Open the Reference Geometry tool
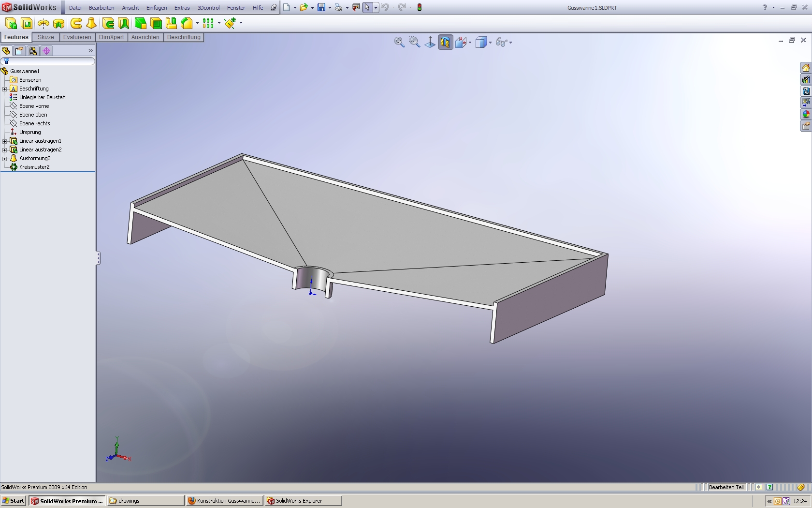 pos(230,23)
